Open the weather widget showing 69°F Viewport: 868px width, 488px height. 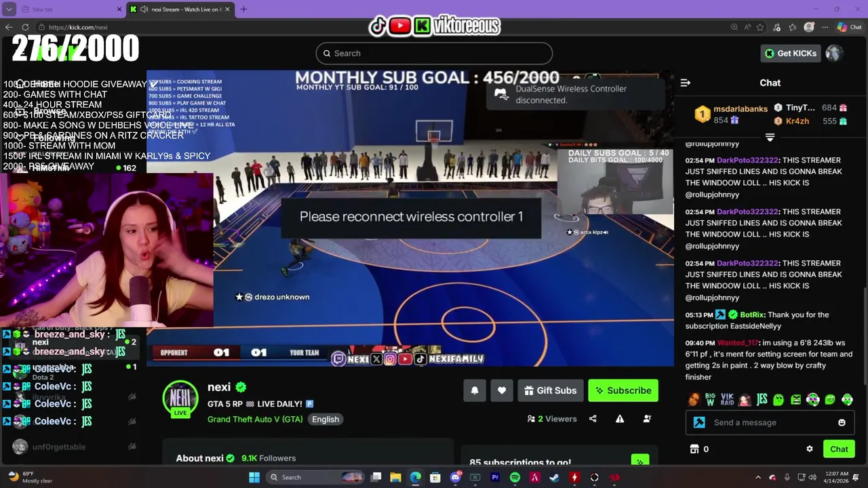click(x=30, y=477)
